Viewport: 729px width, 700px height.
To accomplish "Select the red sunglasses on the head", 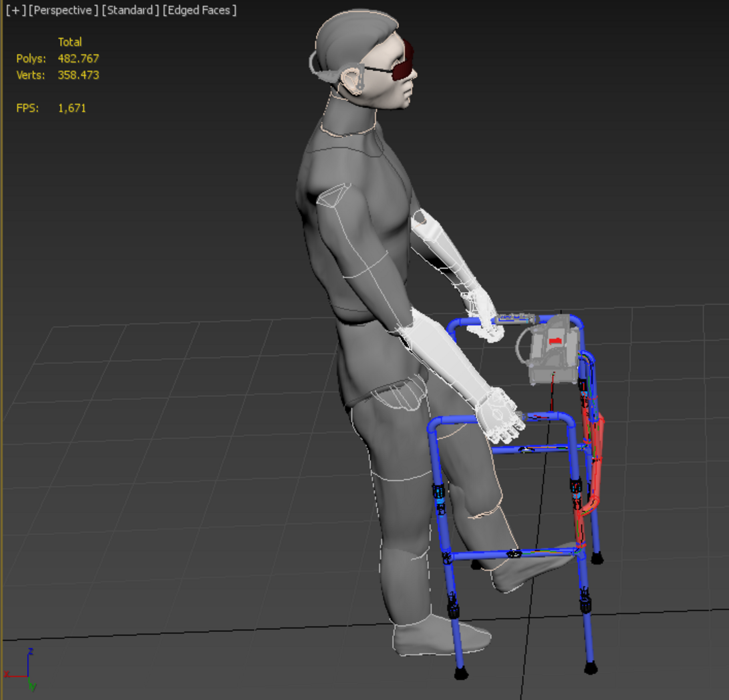I will [402, 61].
